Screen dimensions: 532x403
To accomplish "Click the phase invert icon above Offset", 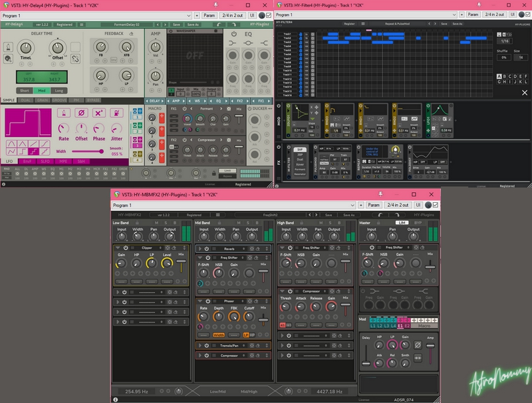I will point(81,113).
